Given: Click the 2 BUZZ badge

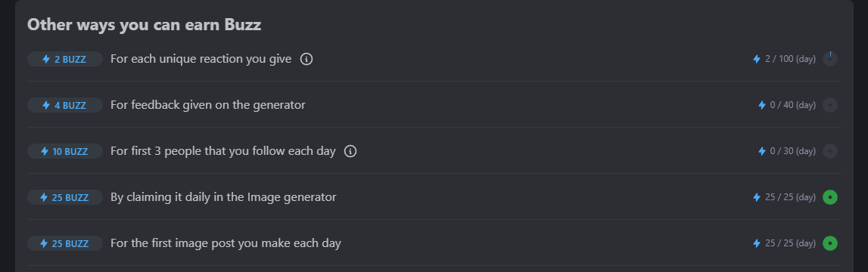Looking at the screenshot, I should (x=65, y=59).
